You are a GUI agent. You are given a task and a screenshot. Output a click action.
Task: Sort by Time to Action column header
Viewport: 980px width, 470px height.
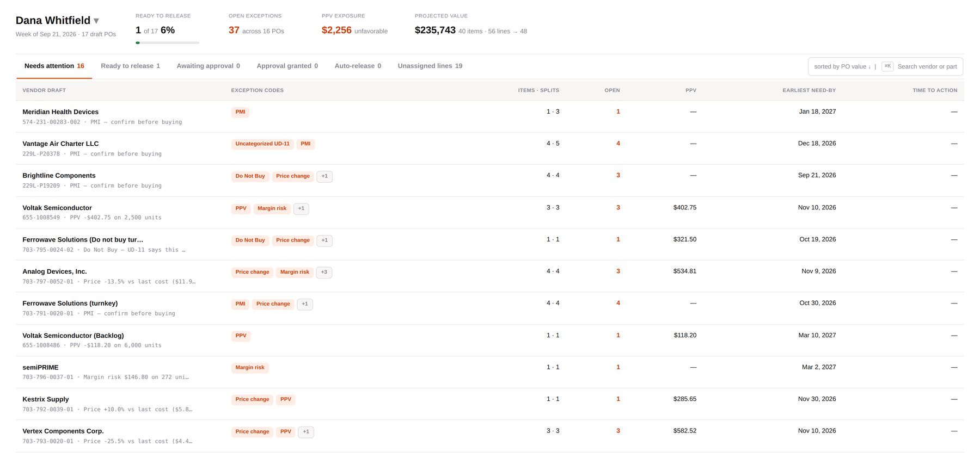(935, 90)
